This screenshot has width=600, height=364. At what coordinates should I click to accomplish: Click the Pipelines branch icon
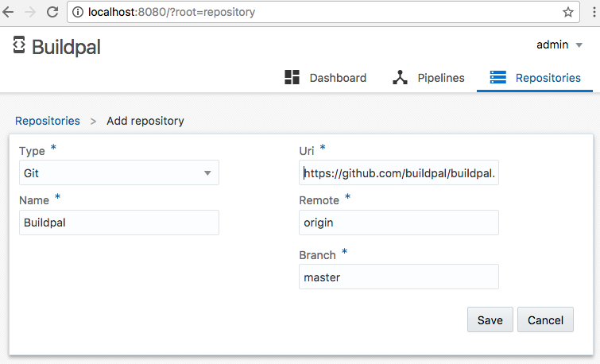400,77
